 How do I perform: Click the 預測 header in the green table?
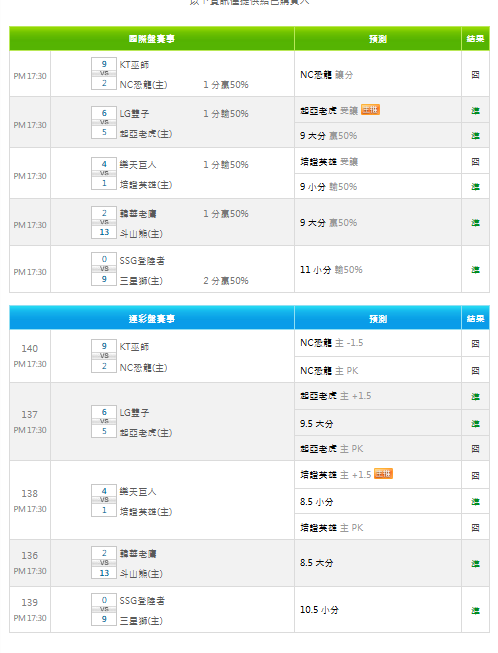coord(378,39)
